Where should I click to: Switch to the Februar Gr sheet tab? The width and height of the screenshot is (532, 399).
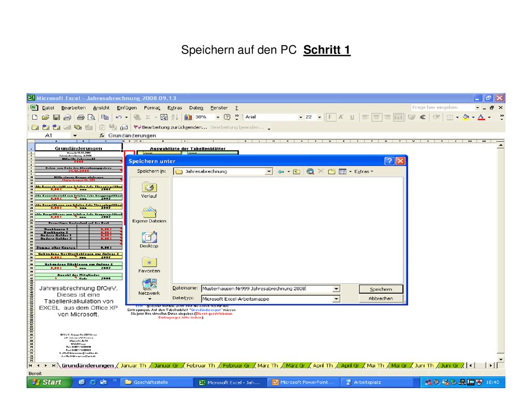tap(236, 365)
